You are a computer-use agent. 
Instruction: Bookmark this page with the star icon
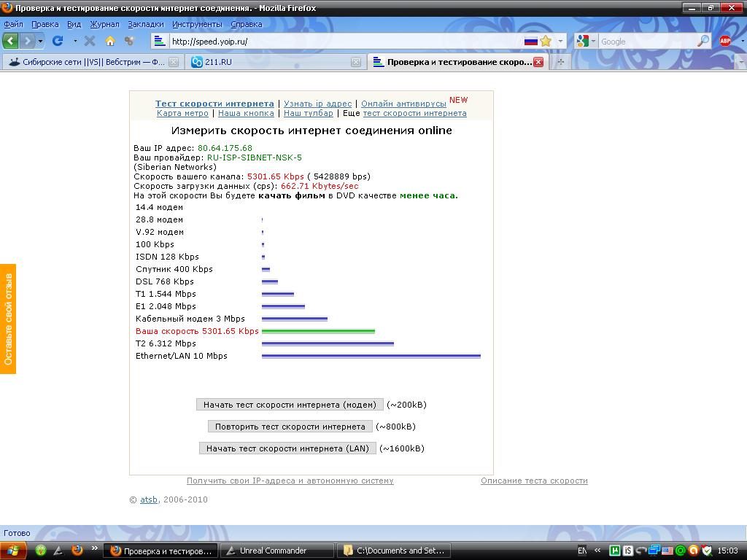point(546,42)
